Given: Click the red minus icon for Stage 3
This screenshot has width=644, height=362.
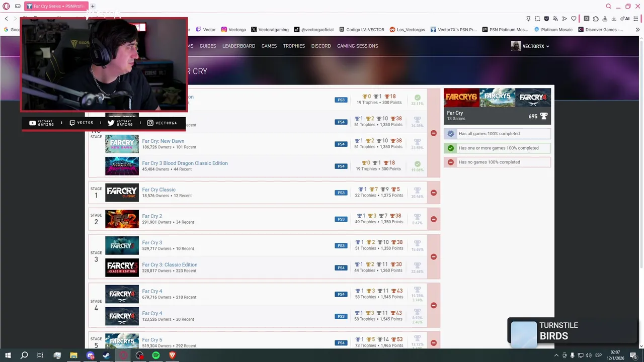Looking at the screenshot, I should click(x=434, y=256).
